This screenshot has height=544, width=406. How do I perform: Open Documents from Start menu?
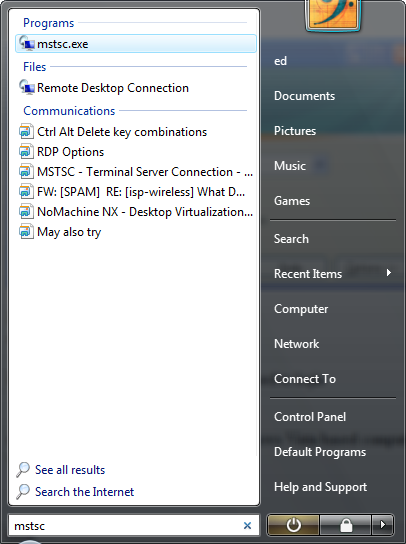304,96
